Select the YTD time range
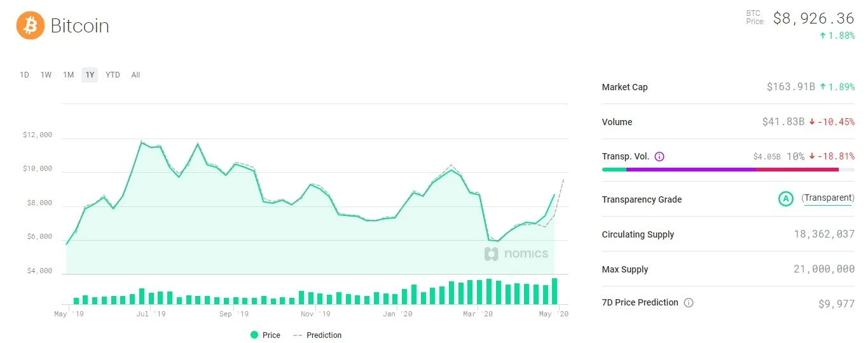The height and width of the screenshot is (343, 868). (113, 75)
